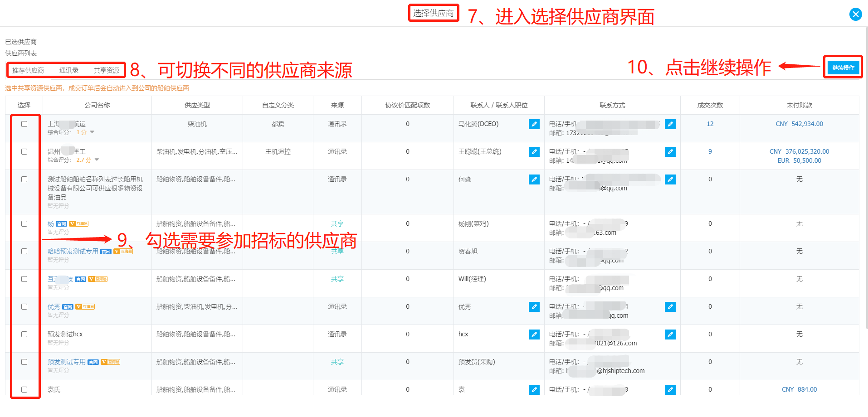Open supplier link 哈哈预发测试专用
The width and height of the screenshot is (868, 417).
(x=73, y=252)
